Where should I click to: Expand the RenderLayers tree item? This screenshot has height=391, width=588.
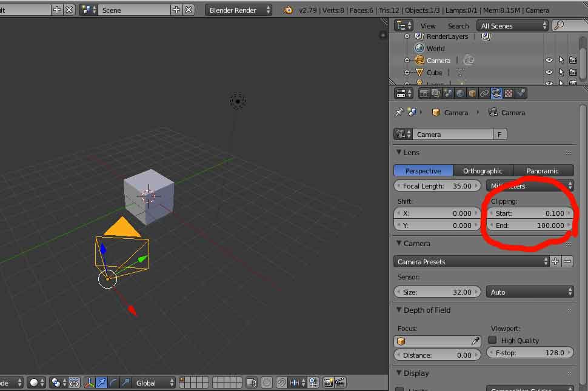point(407,36)
